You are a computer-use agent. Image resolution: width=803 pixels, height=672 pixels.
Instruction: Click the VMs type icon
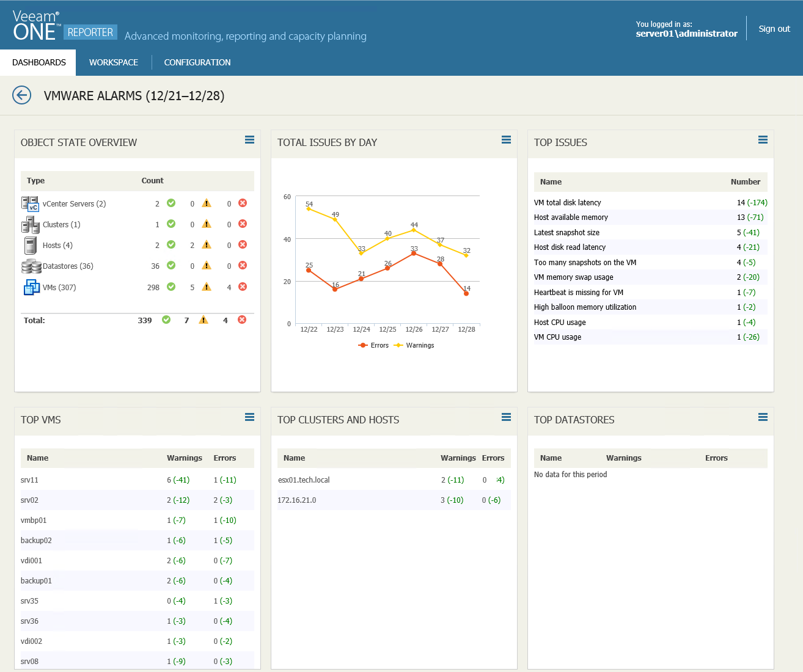31,287
